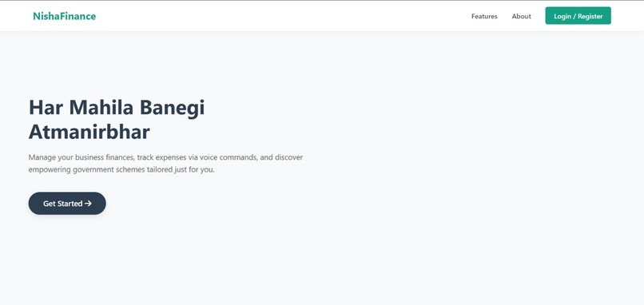The width and height of the screenshot is (644, 305).
Task: Open the Features nav link
Action: [484, 17]
